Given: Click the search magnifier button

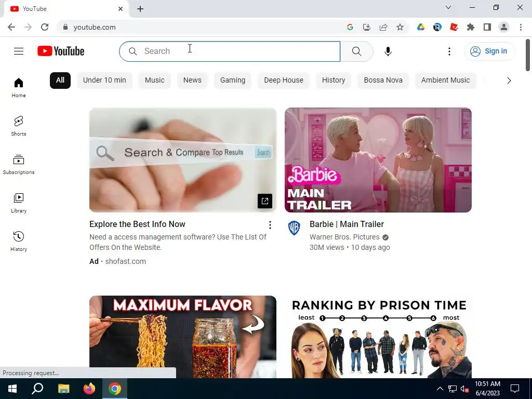Looking at the screenshot, I should (356, 51).
